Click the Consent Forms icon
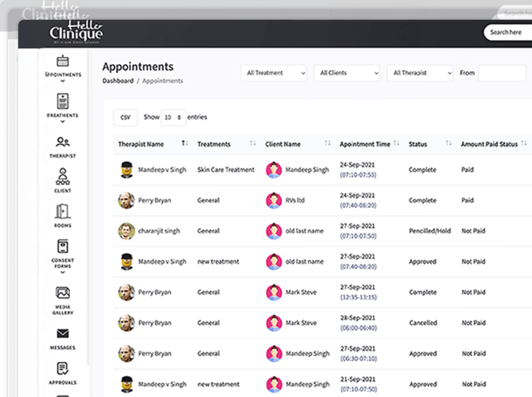 (63, 246)
